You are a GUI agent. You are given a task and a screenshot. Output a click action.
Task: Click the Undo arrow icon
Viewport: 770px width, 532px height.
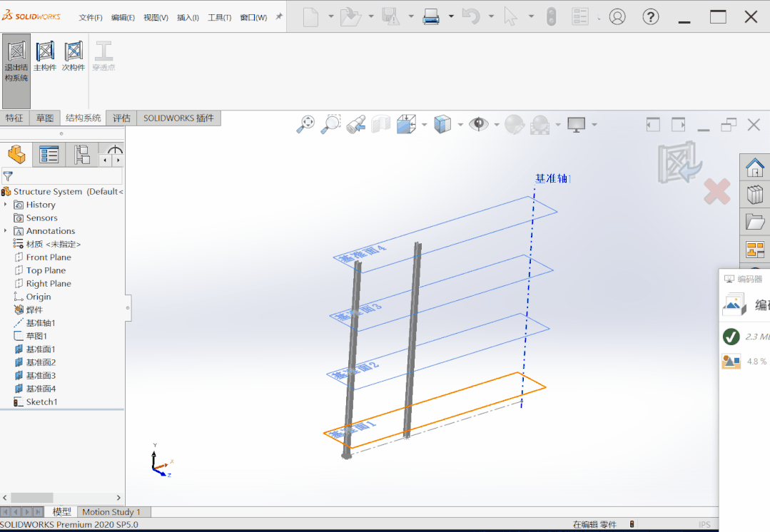(x=471, y=16)
